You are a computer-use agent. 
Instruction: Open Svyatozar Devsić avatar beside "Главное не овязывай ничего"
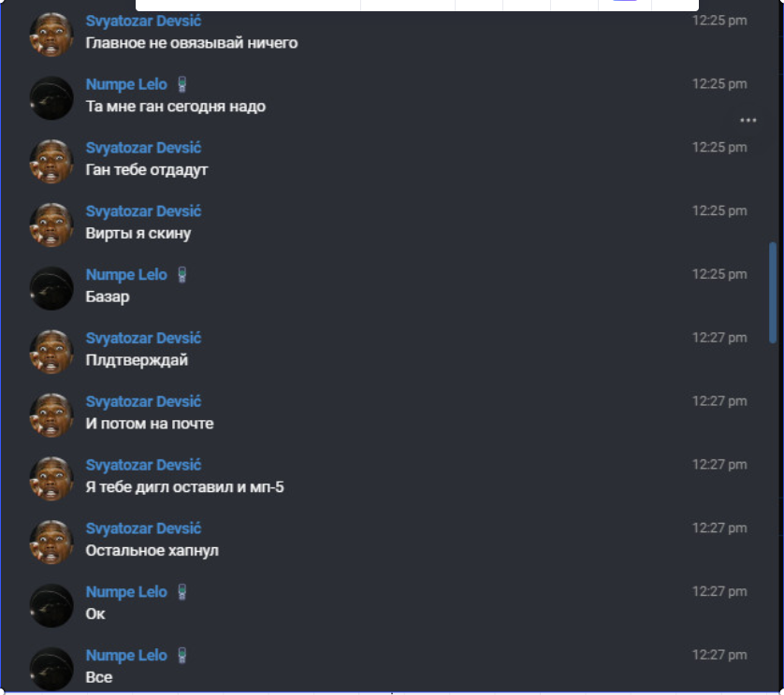coord(51,34)
